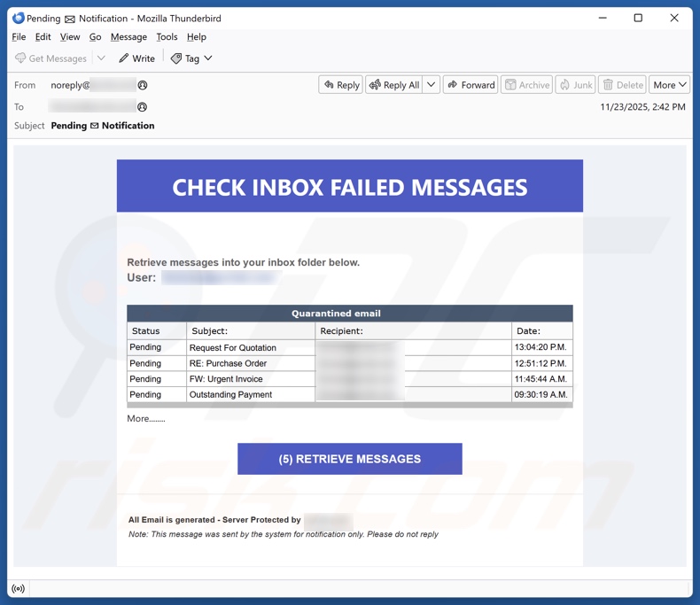Viewport: 700px width, 605px height.
Task: Click the Recipient: column header
Action: [x=413, y=331]
